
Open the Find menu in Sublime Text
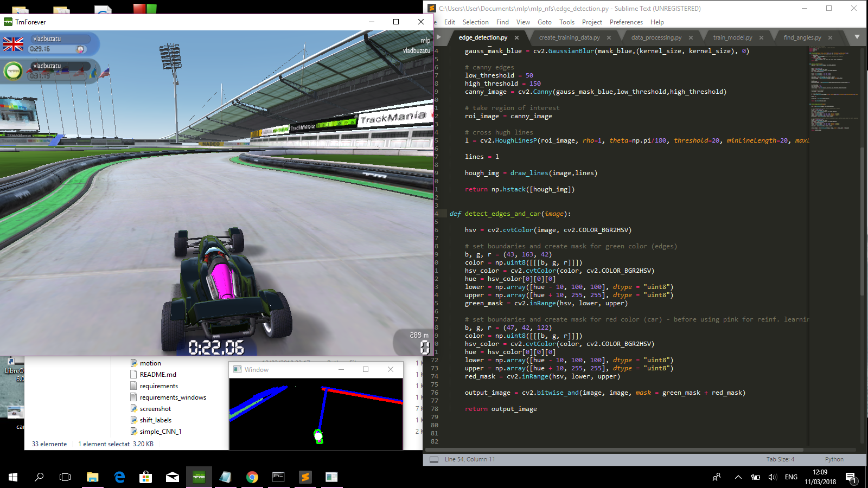pyautogui.click(x=502, y=22)
